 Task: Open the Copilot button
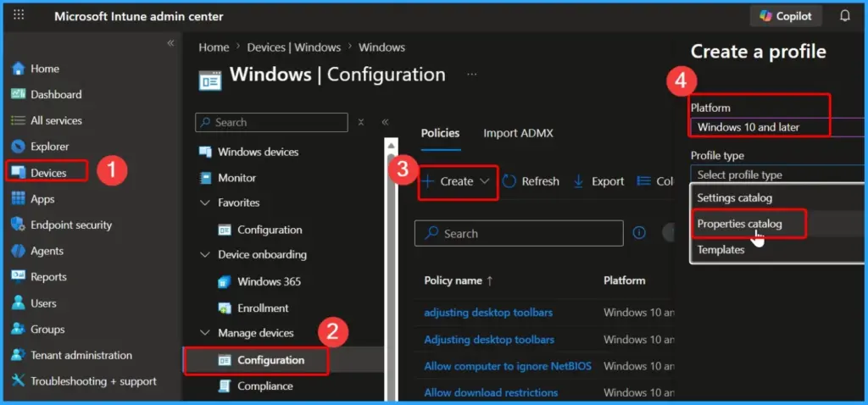click(786, 16)
